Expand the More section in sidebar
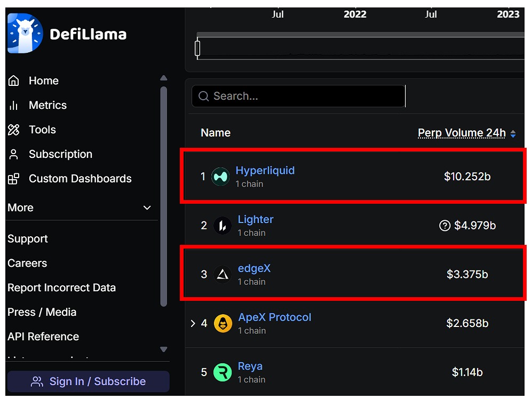The width and height of the screenshot is (532, 399). (x=147, y=208)
